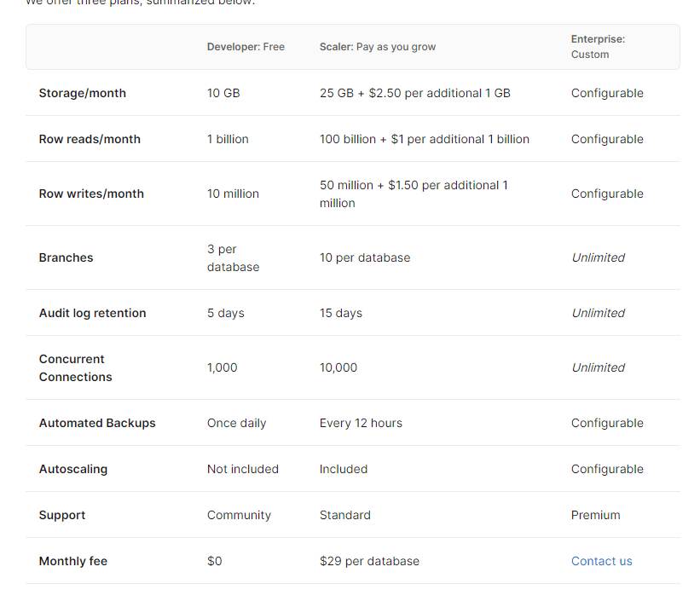
Task: Click the Developer: Free column header
Action: pos(246,47)
